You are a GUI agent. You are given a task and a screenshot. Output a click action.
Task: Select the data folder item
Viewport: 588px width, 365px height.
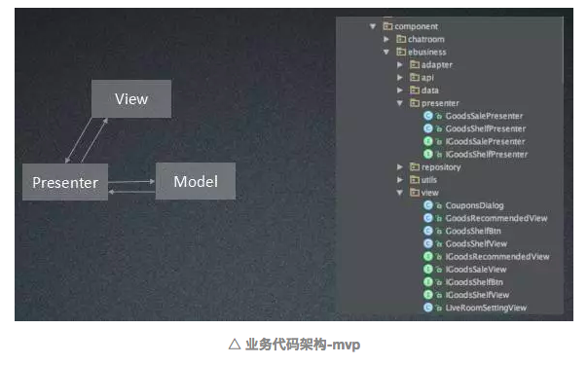[x=429, y=91]
